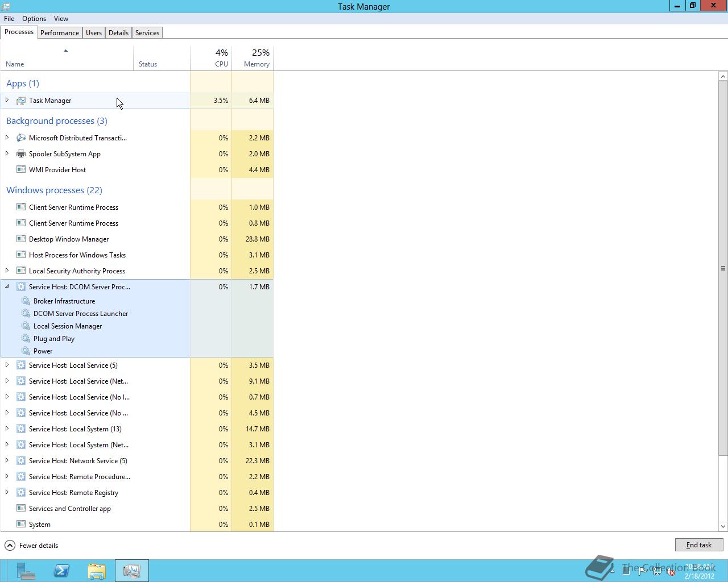
Task: Click the Local Session Manager gear icon
Action: pyautogui.click(x=26, y=326)
